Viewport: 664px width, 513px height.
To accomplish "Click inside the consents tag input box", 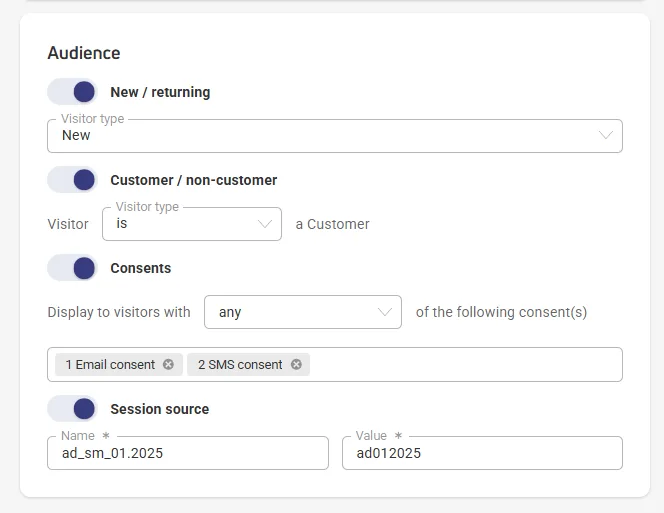I will click(466, 365).
